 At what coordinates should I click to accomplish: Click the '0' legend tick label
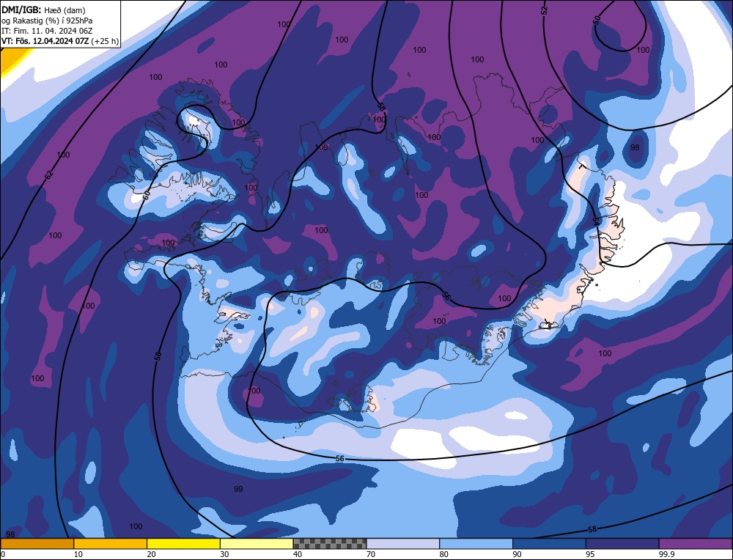coord(3,554)
